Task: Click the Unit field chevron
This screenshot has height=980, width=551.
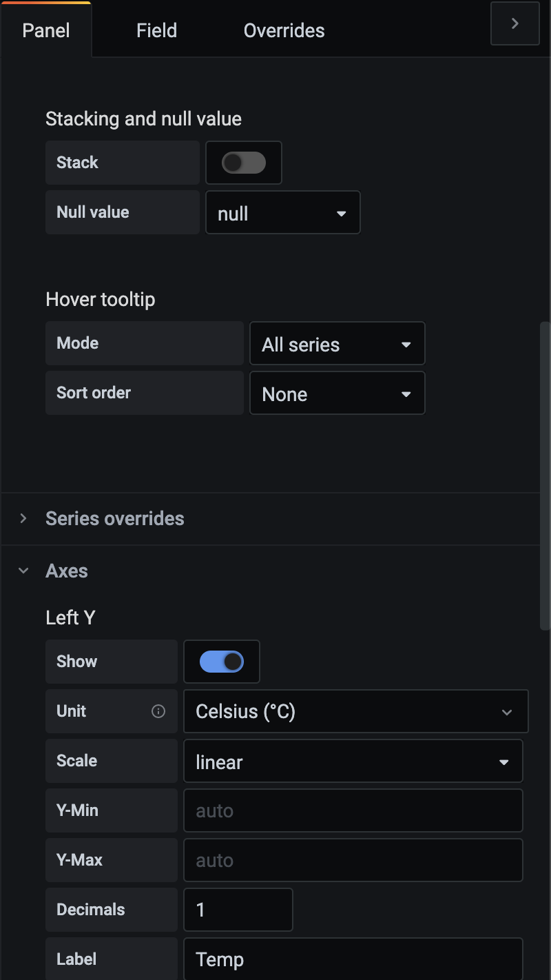Action: coord(508,712)
